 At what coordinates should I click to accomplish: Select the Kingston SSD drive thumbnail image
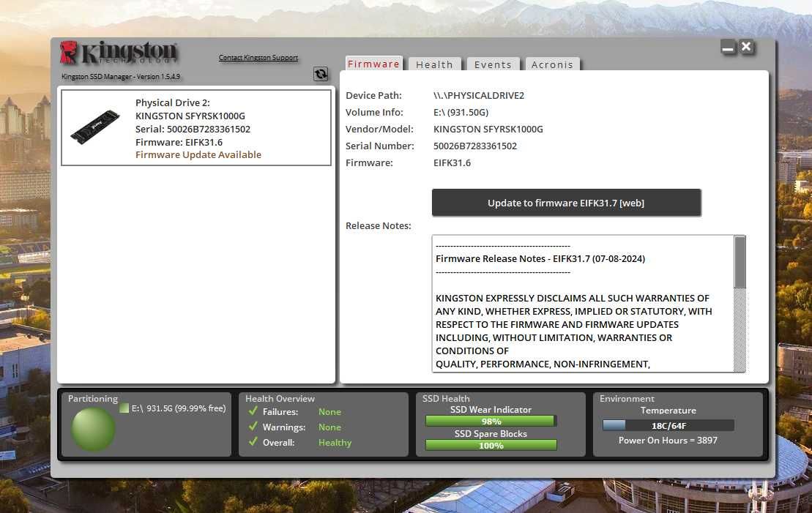[x=94, y=127]
